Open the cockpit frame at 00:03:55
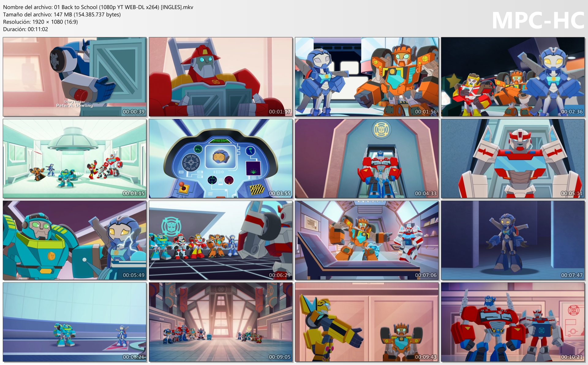The height and width of the screenshot is (365, 588). tap(221, 159)
